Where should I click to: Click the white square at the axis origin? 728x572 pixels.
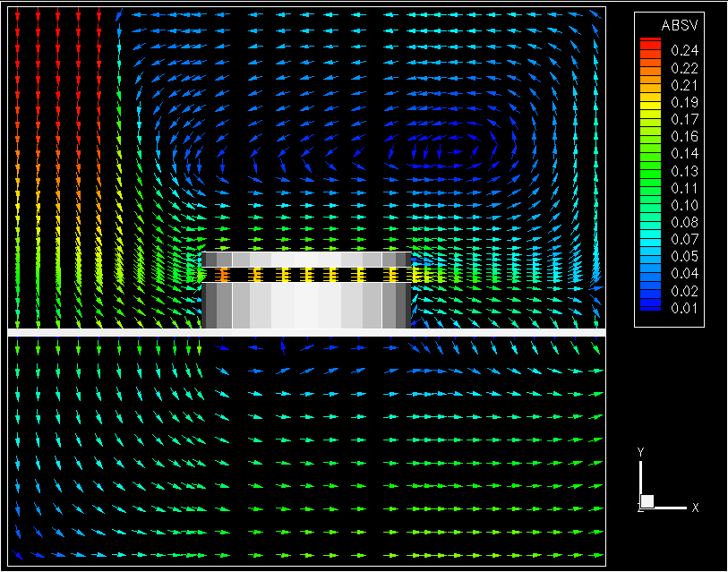pyautogui.click(x=647, y=501)
